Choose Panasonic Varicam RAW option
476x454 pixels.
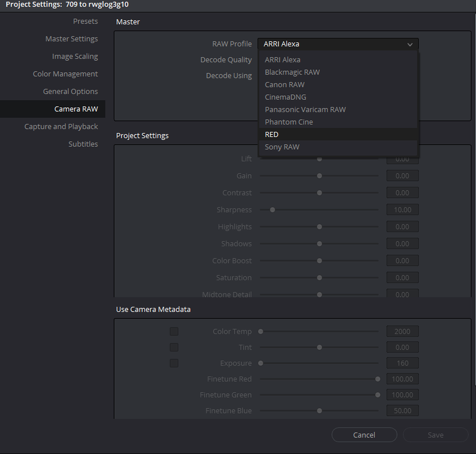coord(338,110)
